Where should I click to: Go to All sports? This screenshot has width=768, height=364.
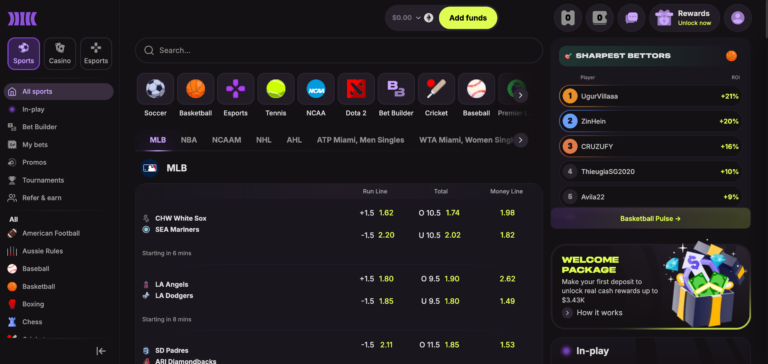(59, 92)
